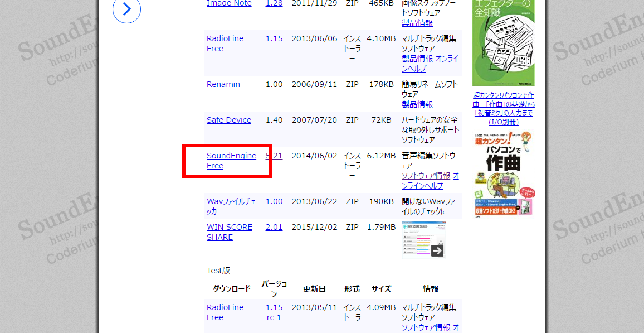Image resolution: width=644 pixels, height=333 pixels.
Task: Click the 情報 column header
Action: [x=431, y=289]
